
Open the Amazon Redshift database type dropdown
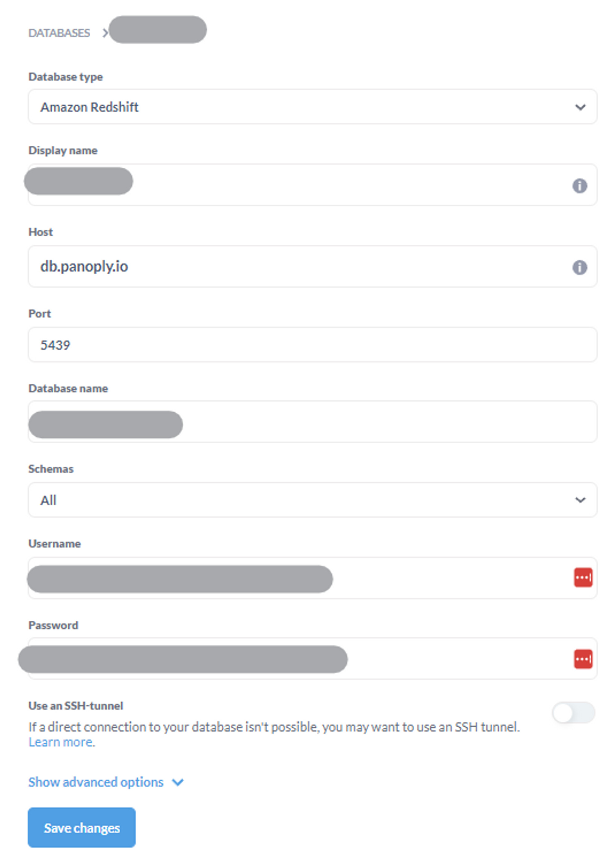click(313, 107)
